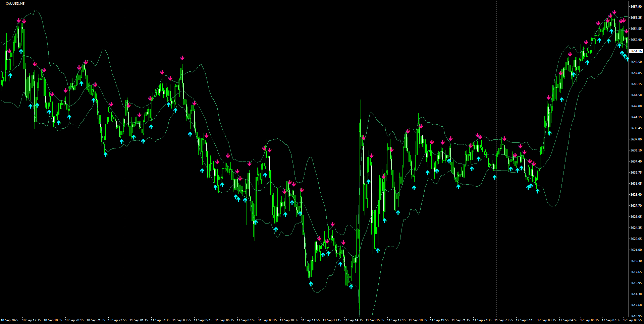Click the vertical dotted day separator near 11 Sep 23:55
The image size is (644, 324).
pyautogui.click(x=496, y=168)
